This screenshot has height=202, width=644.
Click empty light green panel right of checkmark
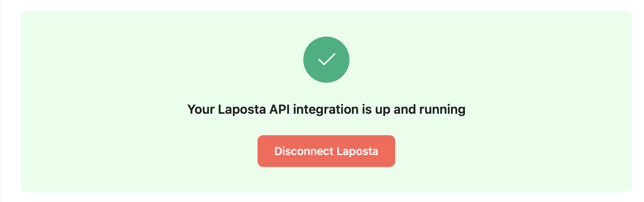tap(490, 60)
